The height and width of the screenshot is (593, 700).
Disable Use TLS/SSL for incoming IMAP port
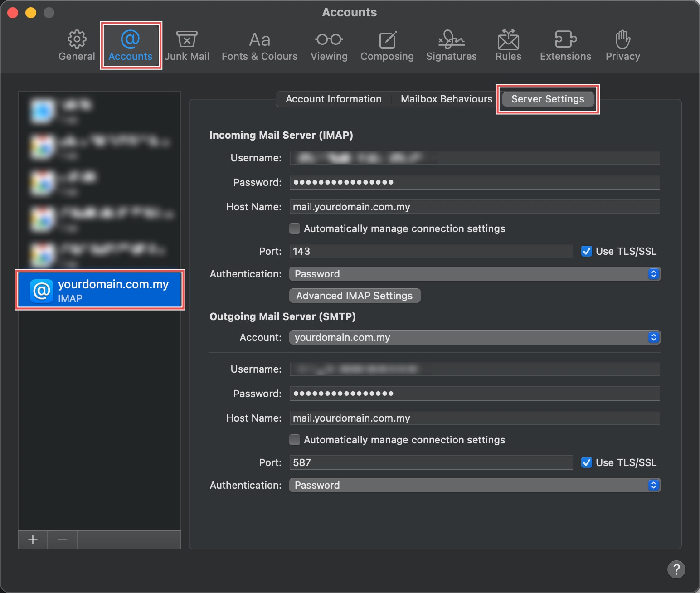pyautogui.click(x=587, y=251)
